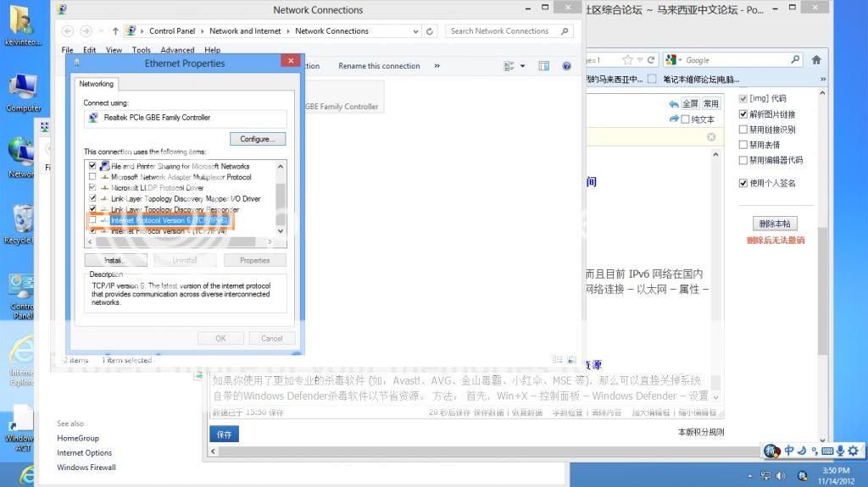Toggle the preview pane icon in Explorer
The width and height of the screenshot is (868, 487).
(544, 66)
